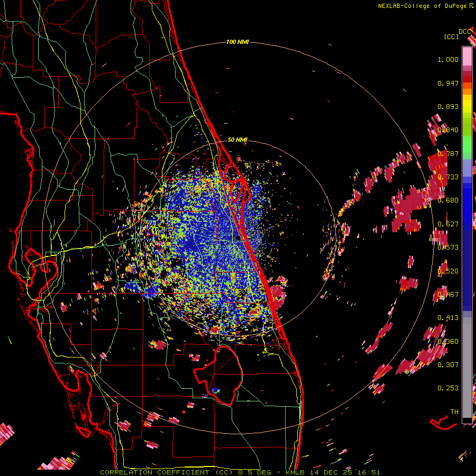Click the black radar site dot at map center
Screen dimensions: 476x476
coord(238,238)
